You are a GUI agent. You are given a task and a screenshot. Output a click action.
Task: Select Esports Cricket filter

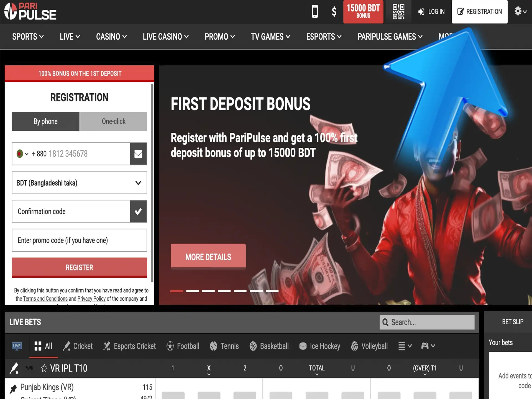coord(129,346)
